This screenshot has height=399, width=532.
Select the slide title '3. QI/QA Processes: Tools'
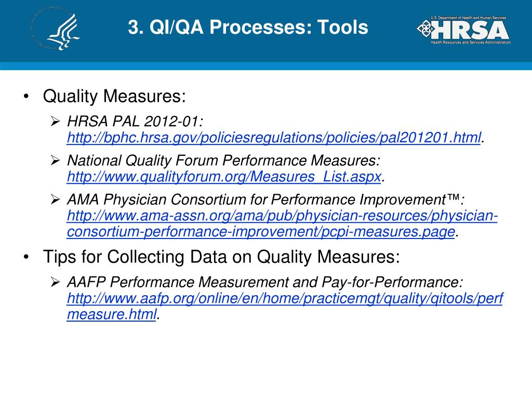coord(248,28)
